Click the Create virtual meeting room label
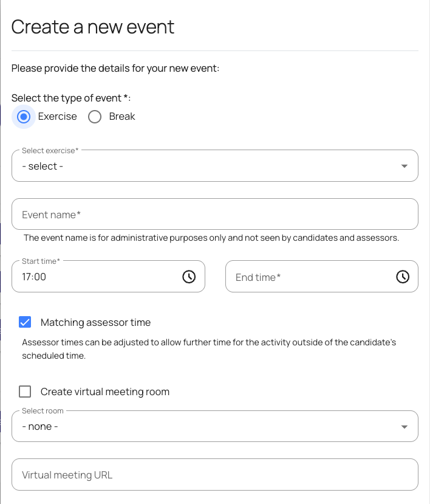 coord(104,392)
